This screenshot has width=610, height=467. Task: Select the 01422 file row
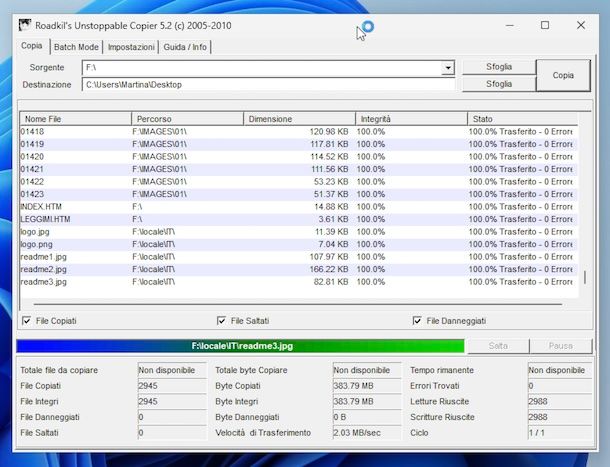[x=299, y=181]
